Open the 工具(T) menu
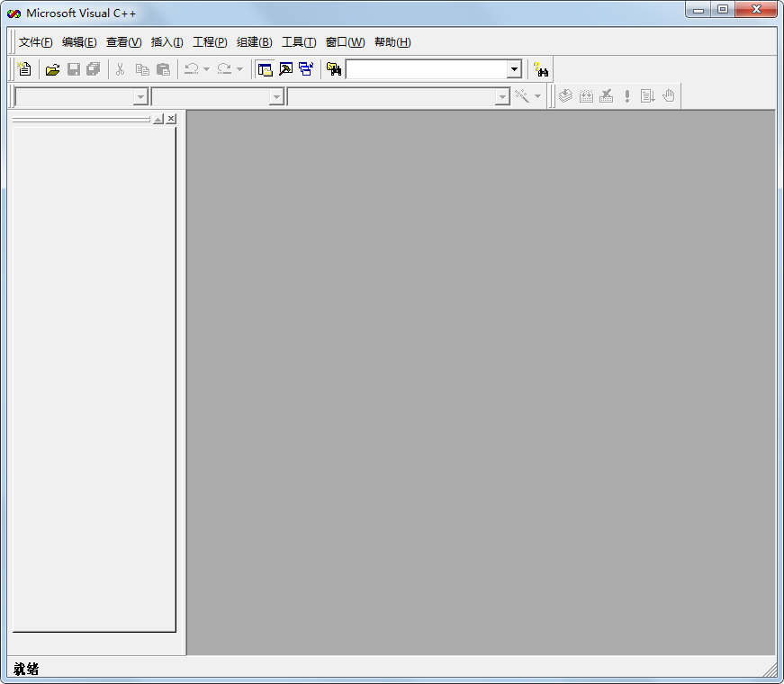 coord(299,42)
